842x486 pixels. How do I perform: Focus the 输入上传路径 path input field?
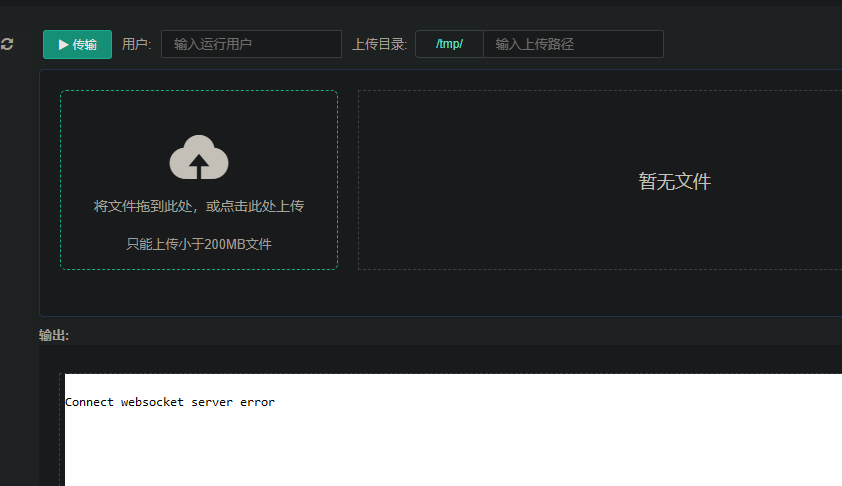(x=574, y=44)
